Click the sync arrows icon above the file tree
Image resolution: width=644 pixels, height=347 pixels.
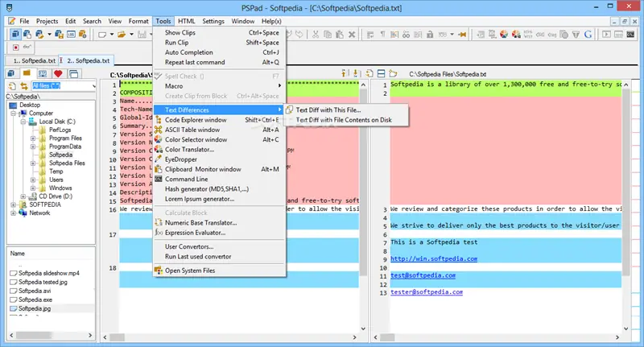(x=24, y=86)
